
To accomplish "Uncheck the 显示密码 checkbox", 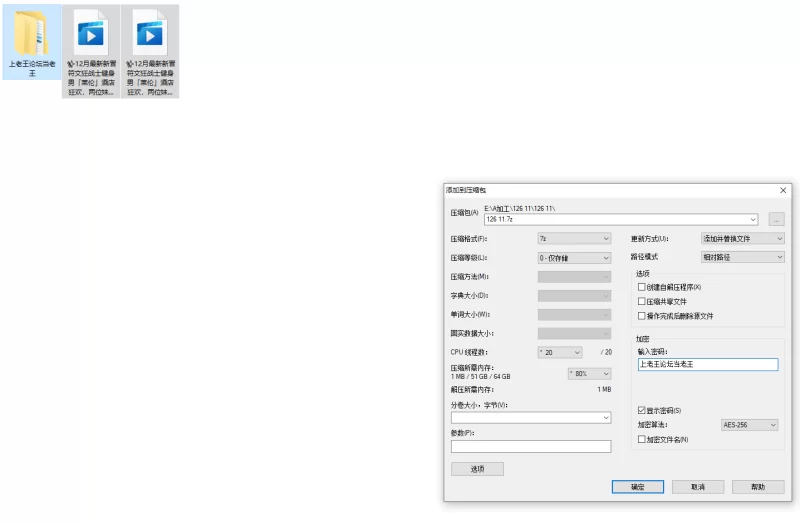I will [x=642, y=410].
